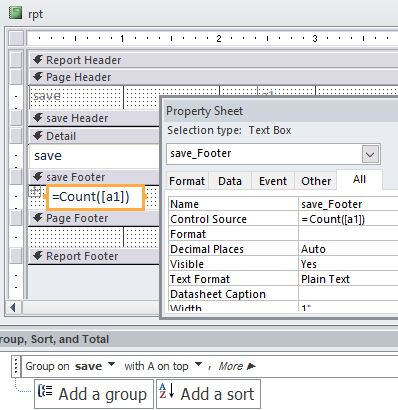
Task: Click the Add a sort button
Action: pos(208,394)
